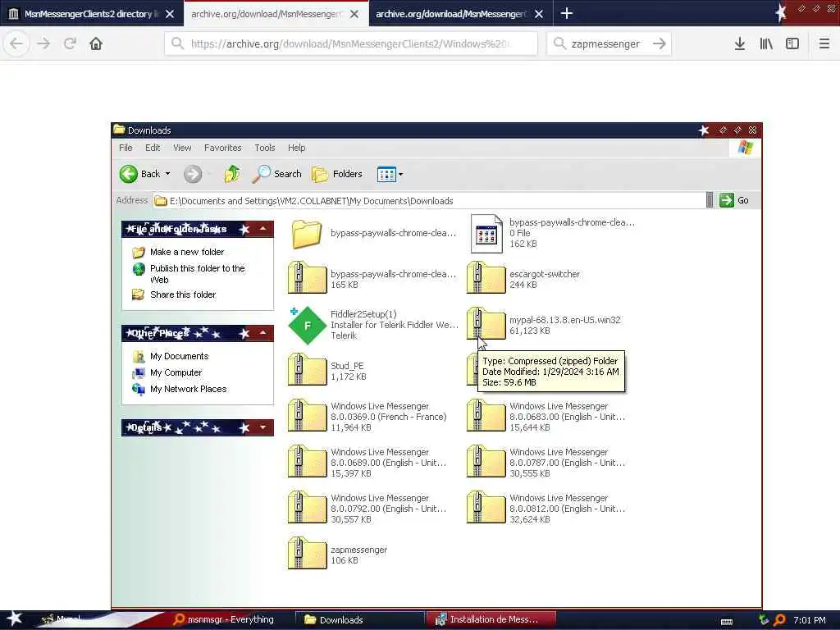Switch to Installation de Mess taskbar item
Viewport: 840px width, 630px height.
click(492, 619)
